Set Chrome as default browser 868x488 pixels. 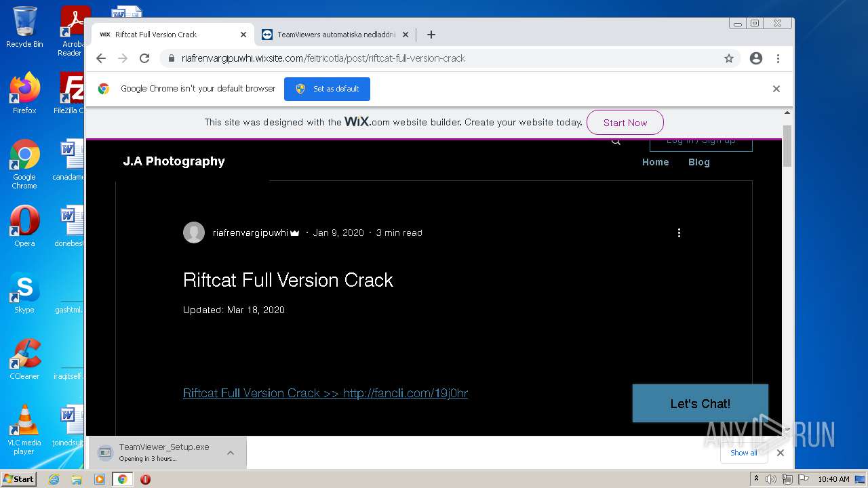pyautogui.click(x=327, y=89)
